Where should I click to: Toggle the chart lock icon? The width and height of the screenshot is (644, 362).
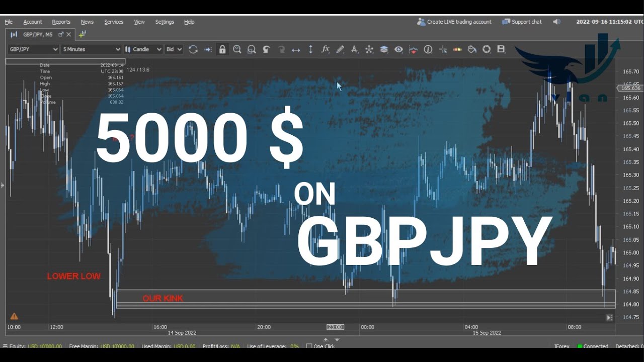coord(222,49)
